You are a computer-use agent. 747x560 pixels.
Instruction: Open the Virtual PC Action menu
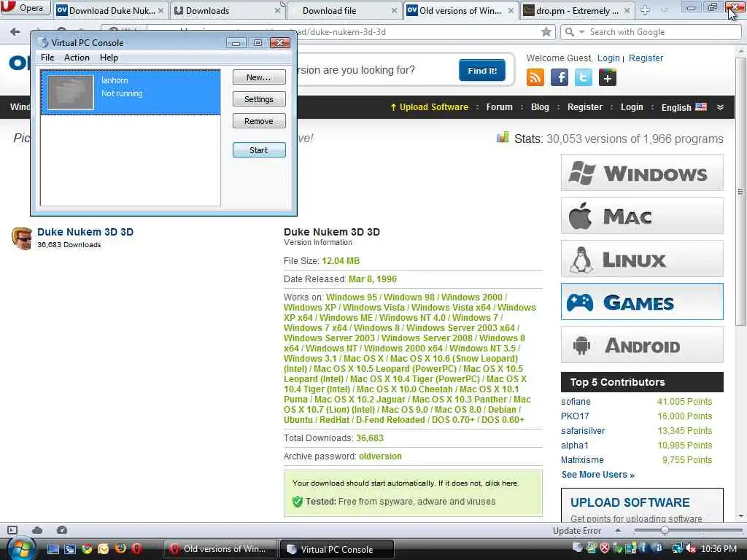coord(77,58)
